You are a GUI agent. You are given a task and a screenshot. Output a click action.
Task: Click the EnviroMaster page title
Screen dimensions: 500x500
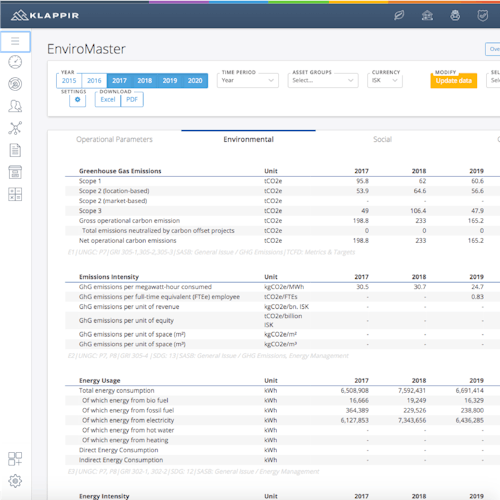(x=86, y=49)
